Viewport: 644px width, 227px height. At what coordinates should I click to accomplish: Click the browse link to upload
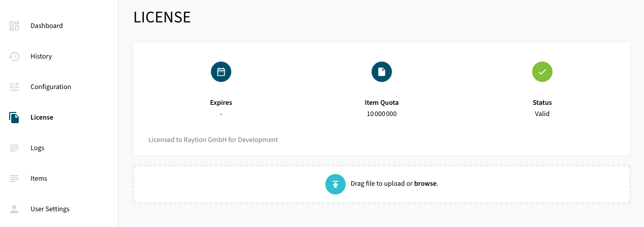[x=425, y=184]
